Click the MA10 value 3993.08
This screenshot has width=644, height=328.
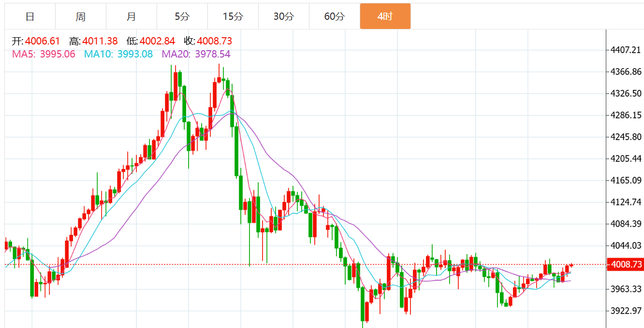(x=135, y=54)
